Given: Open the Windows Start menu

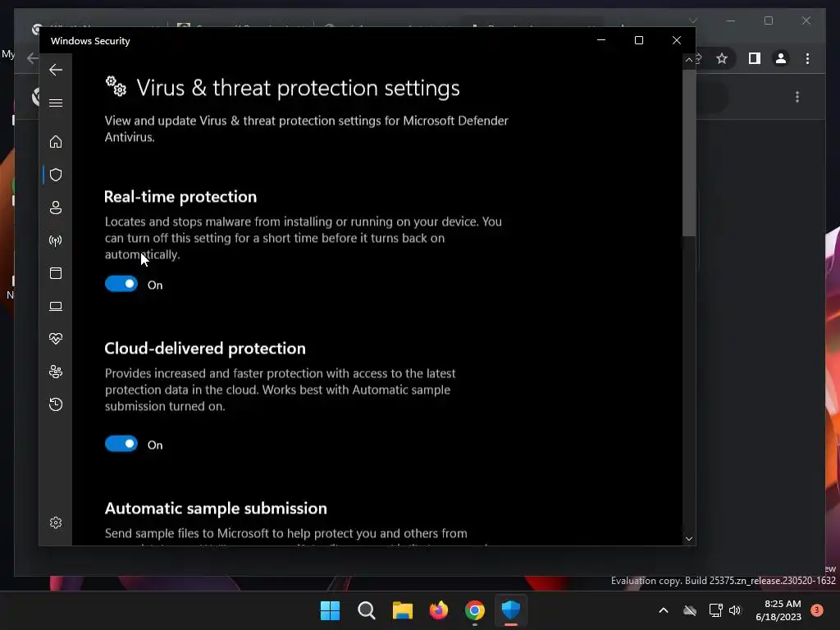Looking at the screenshot, I should click(330, 610).
